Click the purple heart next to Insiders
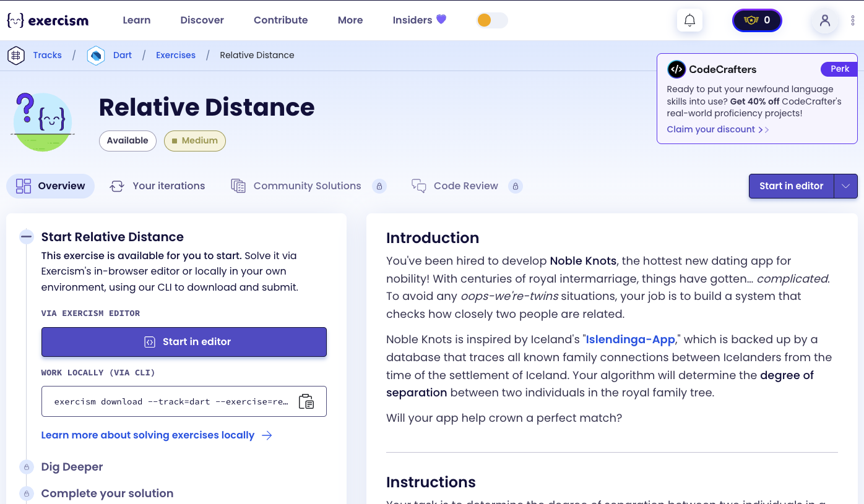Viewport: 864px width, 504px height. point(440,19)
